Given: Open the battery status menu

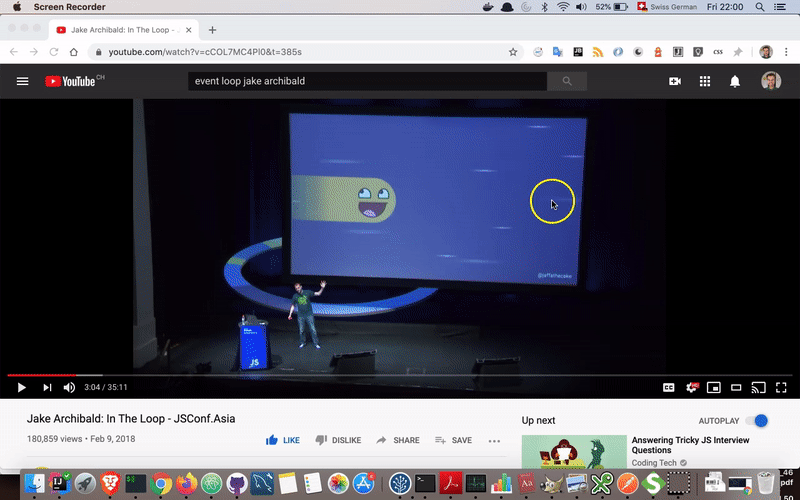Looking at the screenshot, I should (x=611, y=7).
